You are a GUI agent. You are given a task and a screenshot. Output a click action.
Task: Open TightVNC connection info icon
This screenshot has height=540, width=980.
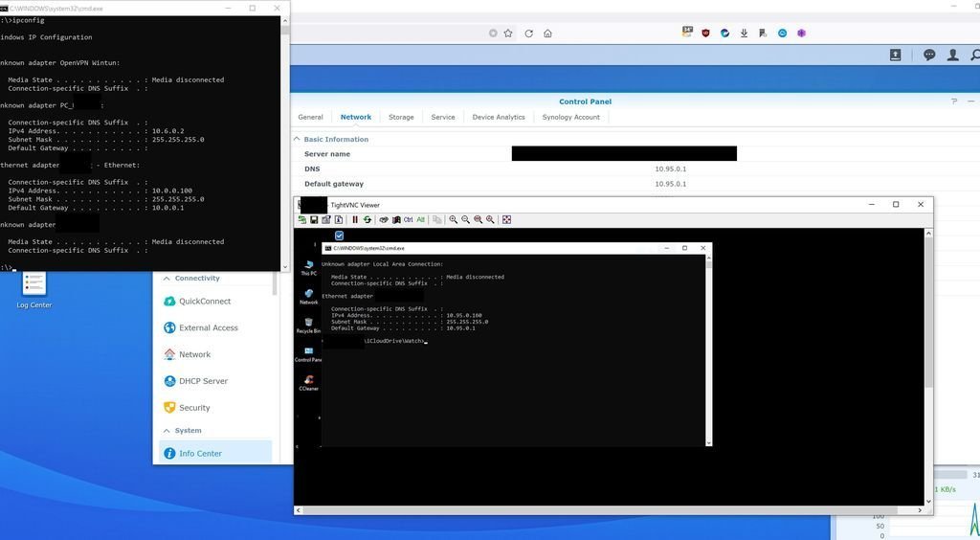[339, 219]
